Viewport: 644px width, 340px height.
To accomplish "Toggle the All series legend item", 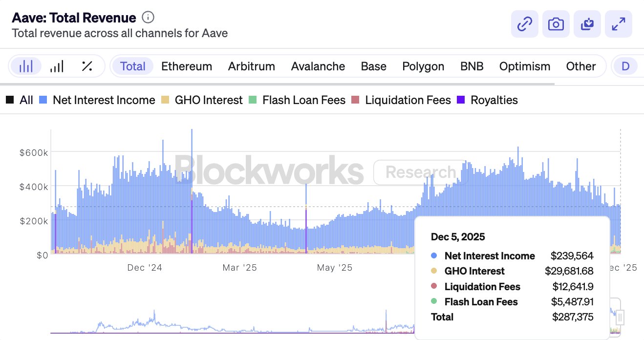I will 20,100.
